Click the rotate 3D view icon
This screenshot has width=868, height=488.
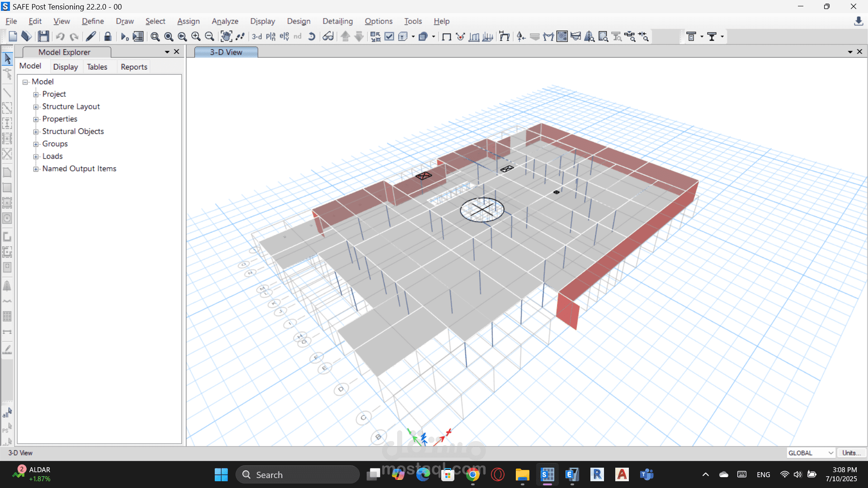click(311, 37)
